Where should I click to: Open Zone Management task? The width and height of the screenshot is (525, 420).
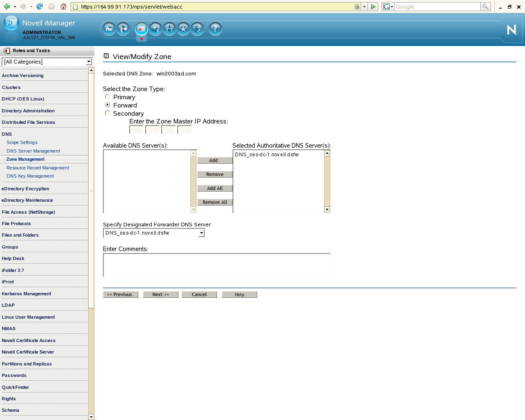(25, 159)
